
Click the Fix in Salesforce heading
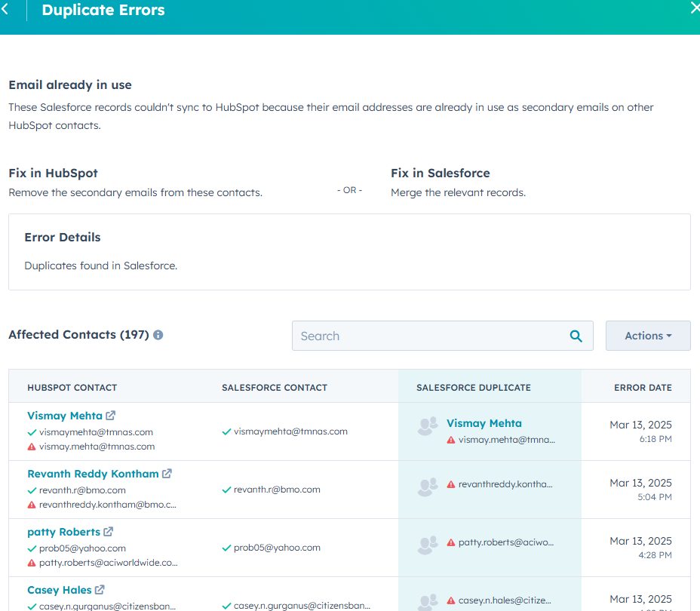[x=441, y=173]
